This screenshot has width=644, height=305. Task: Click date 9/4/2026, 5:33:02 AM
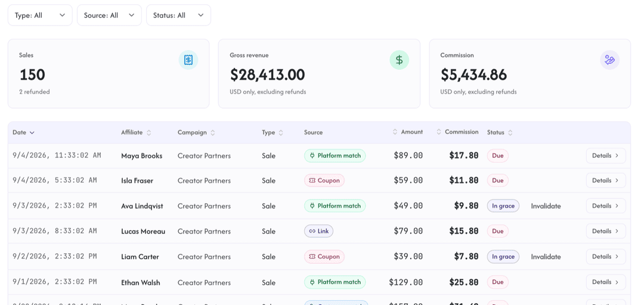55,180
